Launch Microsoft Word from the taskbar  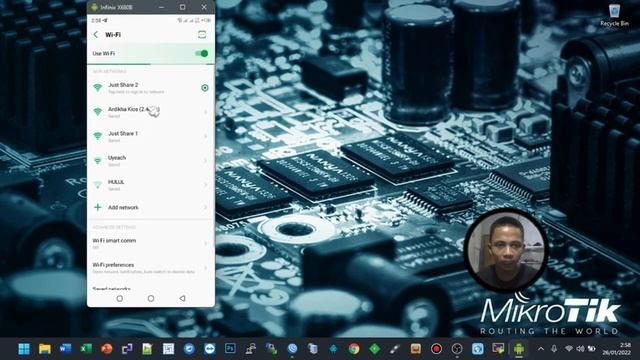pos(65,349)
